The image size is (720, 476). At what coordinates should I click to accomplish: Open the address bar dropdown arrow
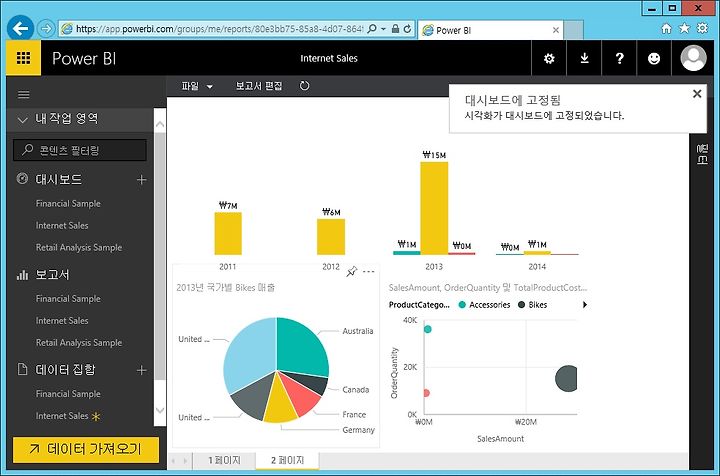click(383, 28)
